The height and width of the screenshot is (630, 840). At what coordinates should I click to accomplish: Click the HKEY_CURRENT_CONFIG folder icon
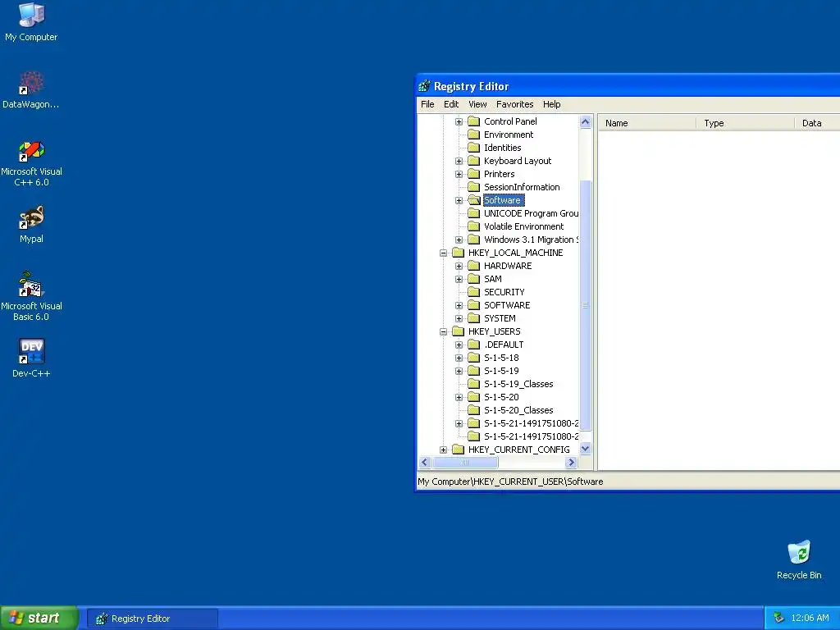[x=458, y=450]
